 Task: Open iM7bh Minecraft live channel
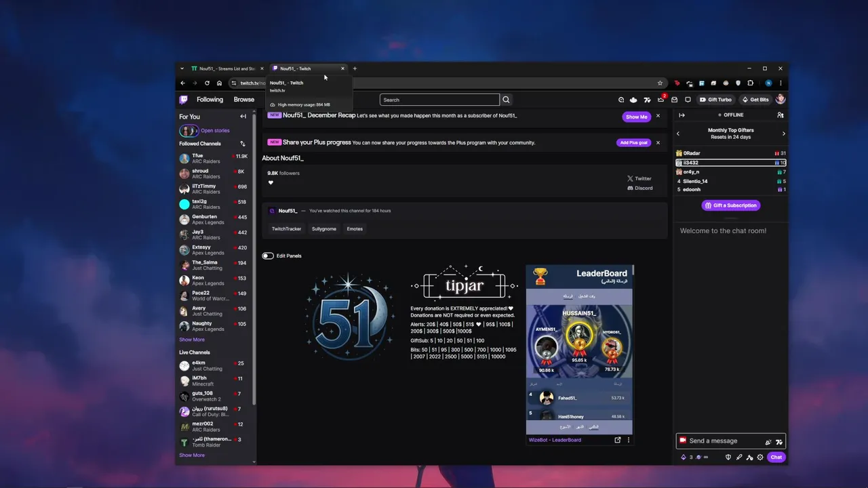coord(214,381)
